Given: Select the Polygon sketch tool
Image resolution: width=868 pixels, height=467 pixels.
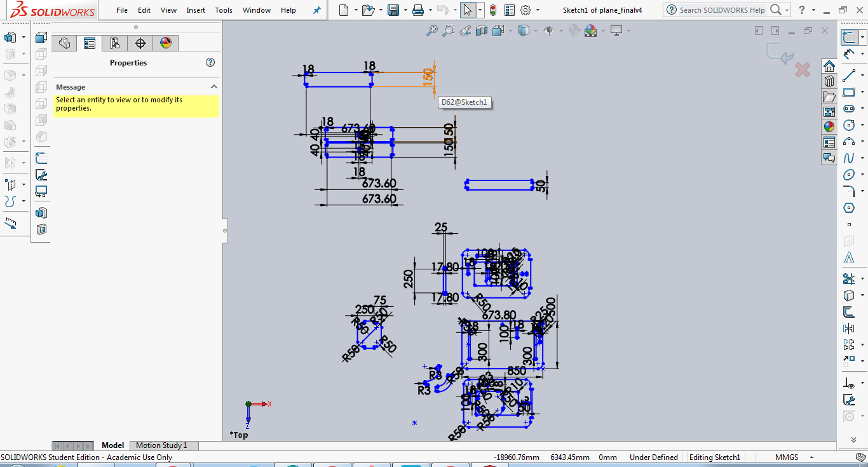Looking at the screenshot, I should [849, 208].
